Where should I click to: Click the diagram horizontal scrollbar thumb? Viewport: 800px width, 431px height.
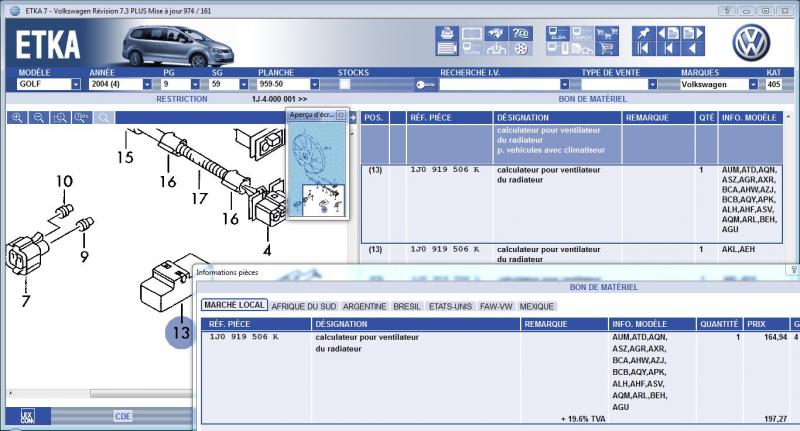141,393
